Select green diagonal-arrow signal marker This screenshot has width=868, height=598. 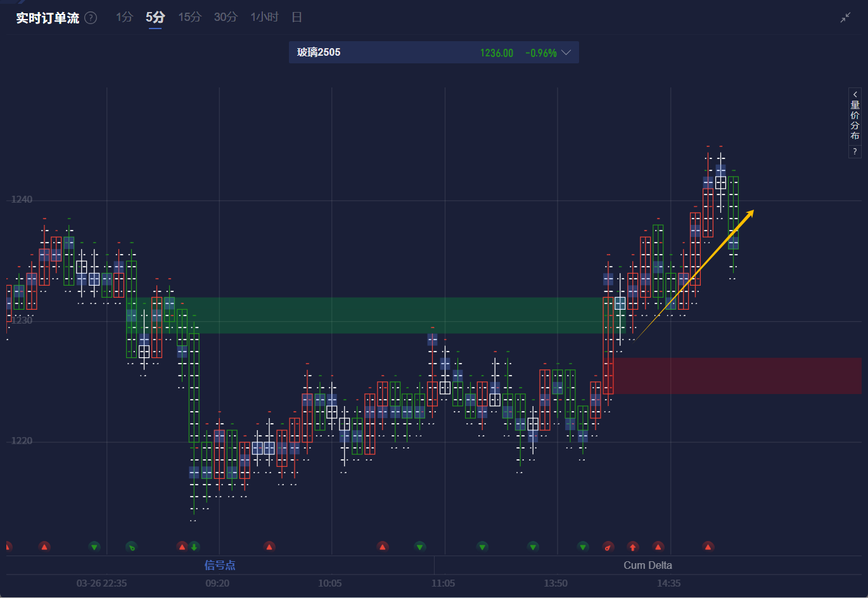(131, 547)
